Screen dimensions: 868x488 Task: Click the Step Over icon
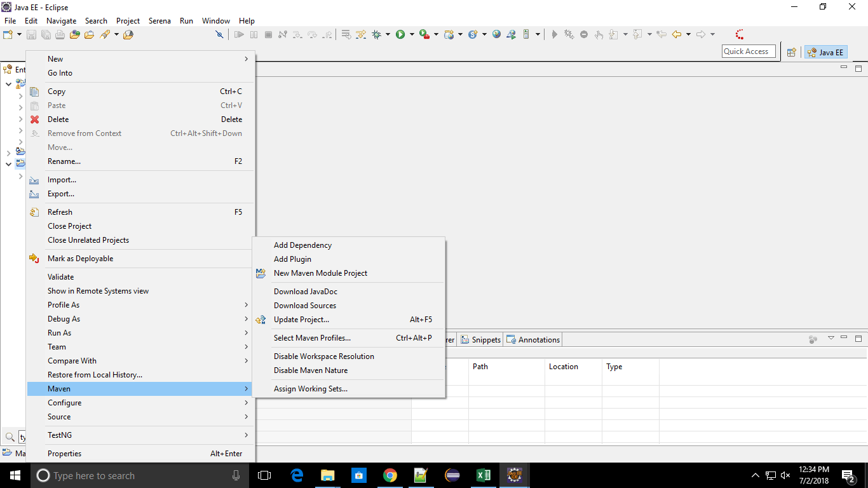coord(312,34)
